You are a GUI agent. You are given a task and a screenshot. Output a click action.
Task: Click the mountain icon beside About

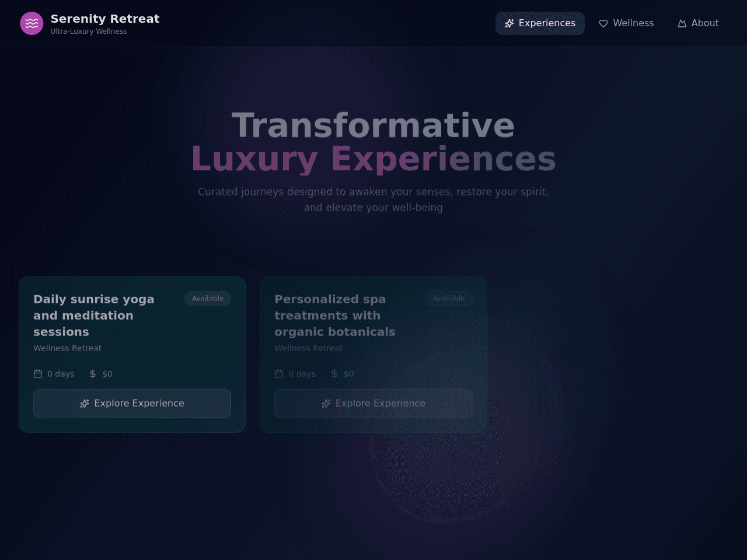coord(682,23)
